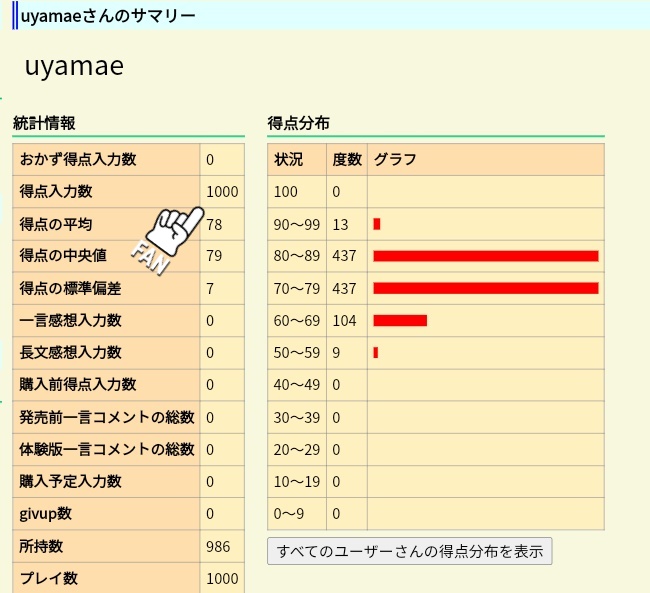This screenshot has width=650, height=593.
Task: Click the frequency 437 for 70～79
Action: pos(344,288)
